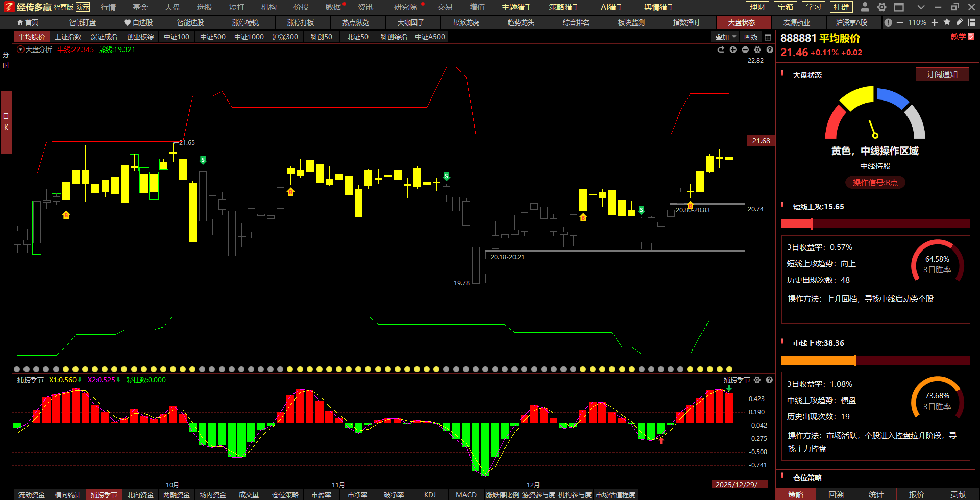
Task: Toggle the 教学 tutorial checkbox
Action: (x=971, y=37)
